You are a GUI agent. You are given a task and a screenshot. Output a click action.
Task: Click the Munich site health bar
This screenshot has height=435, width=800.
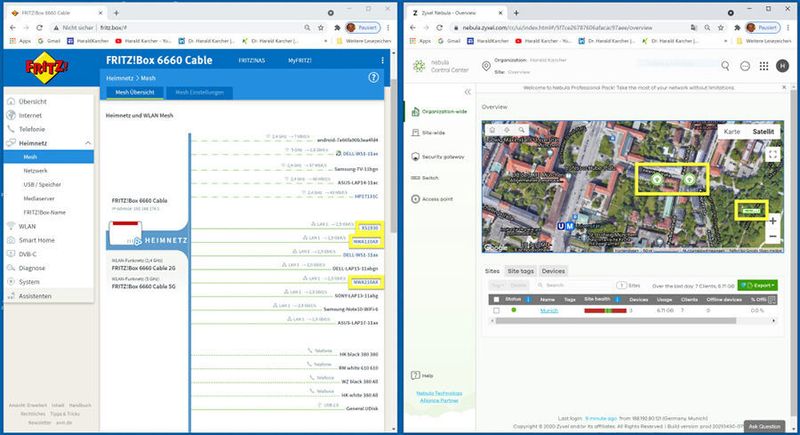(605, 311)
